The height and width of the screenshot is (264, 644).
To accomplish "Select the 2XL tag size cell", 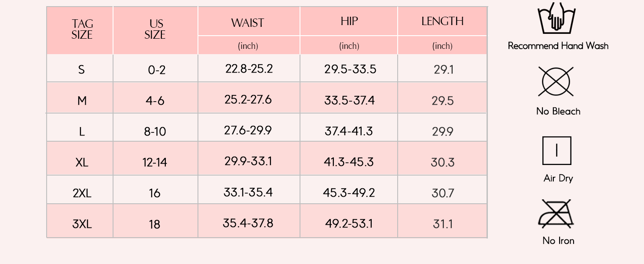I will (x=82, y=193).
